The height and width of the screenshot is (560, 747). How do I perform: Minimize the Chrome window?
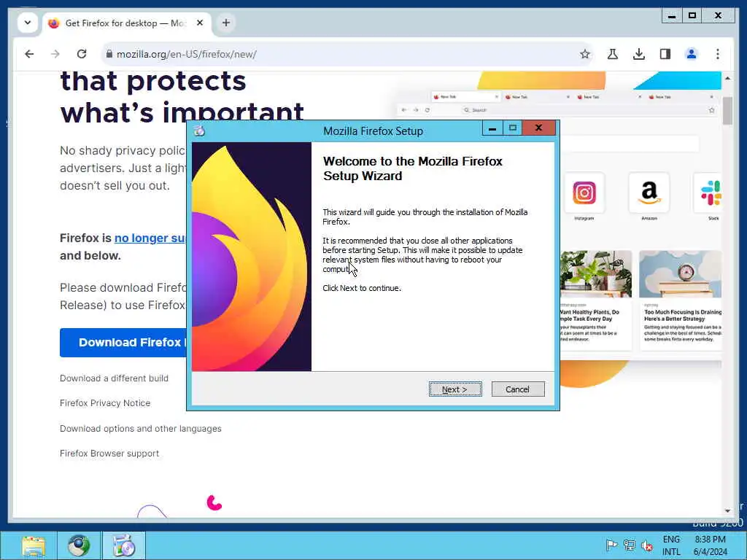tap(672, 16)
